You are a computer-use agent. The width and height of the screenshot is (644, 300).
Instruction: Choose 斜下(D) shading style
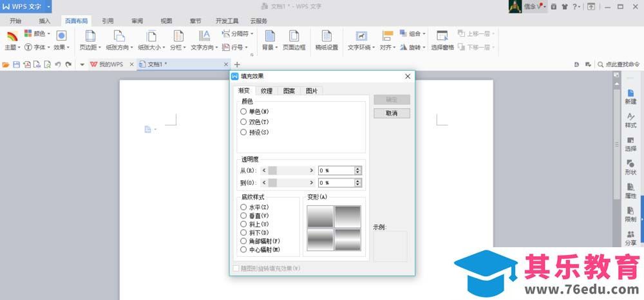pyautogui.click(x=243, y=232)
